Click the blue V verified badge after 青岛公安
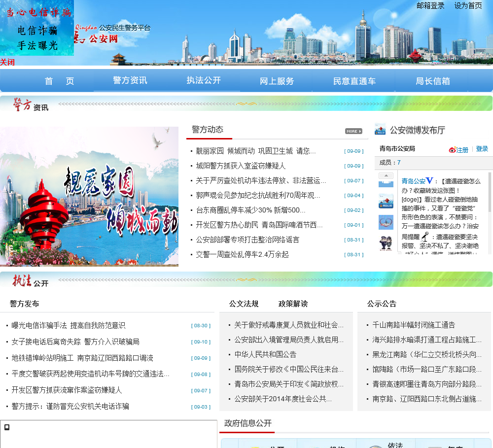Screen dimensions: 493x448 [429, 180]
